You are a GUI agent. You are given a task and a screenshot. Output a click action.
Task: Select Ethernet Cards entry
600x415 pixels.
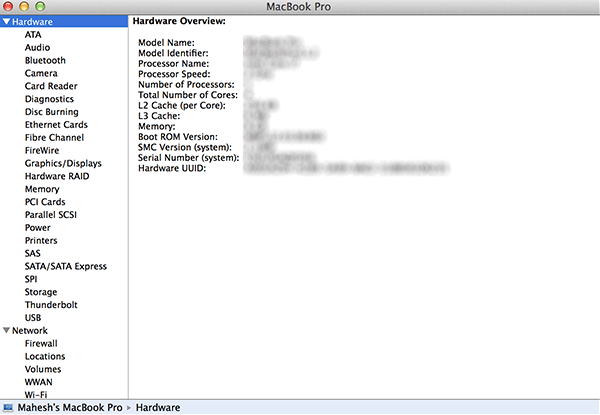[x=56, y=125]
